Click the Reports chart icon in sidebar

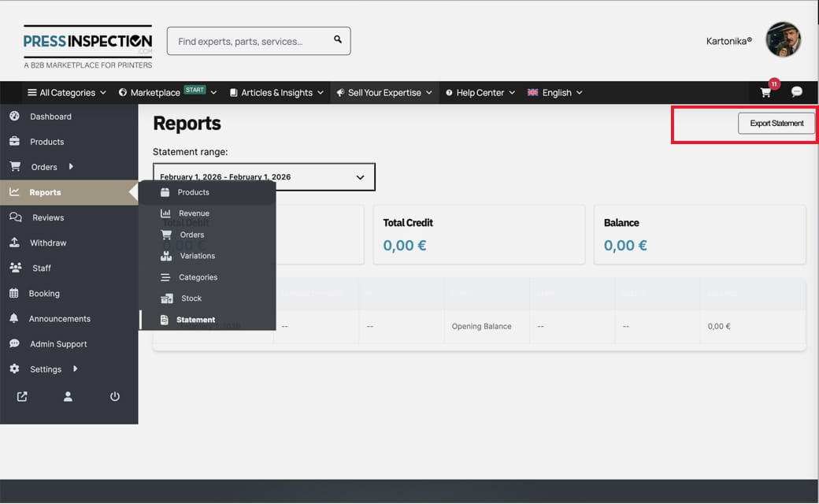[16, 191]
